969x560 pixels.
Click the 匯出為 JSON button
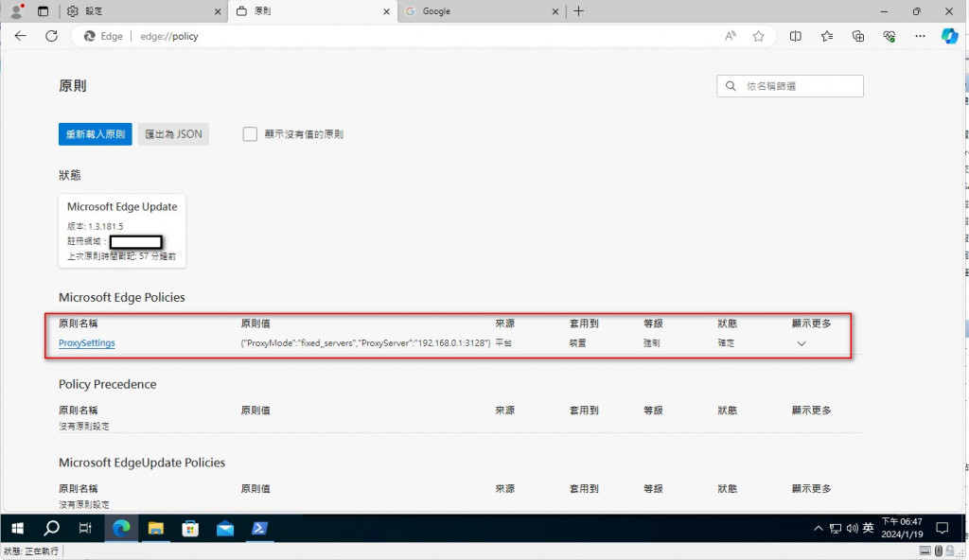(173, 134)
